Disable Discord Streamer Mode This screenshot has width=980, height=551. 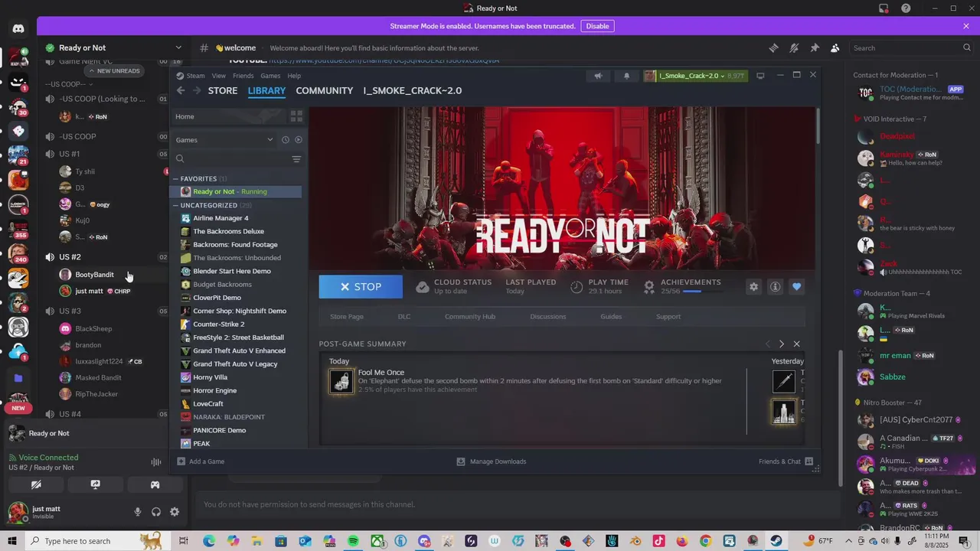tap(597, 26)
